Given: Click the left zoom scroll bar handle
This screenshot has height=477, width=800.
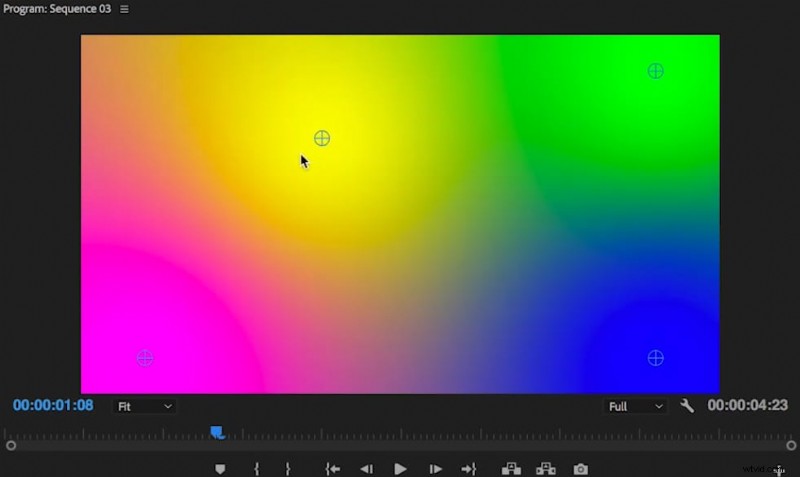Looking at the screenshot, I should (11, 445).
